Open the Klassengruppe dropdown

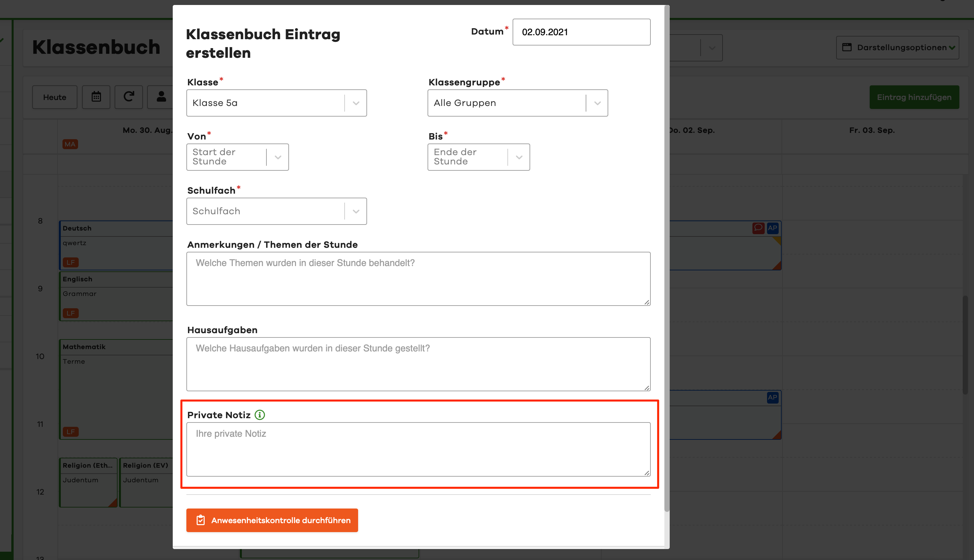[517, 103]
